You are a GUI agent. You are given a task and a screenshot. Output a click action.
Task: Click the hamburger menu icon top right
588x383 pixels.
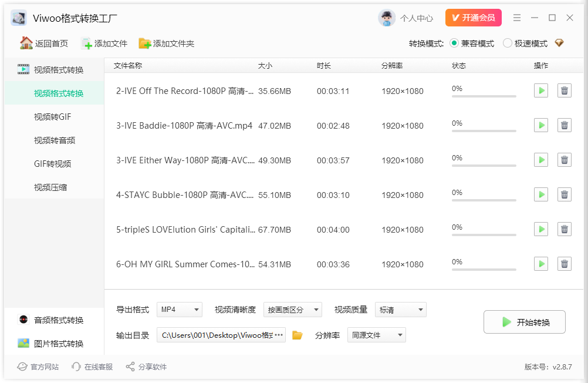pos(517,18)
